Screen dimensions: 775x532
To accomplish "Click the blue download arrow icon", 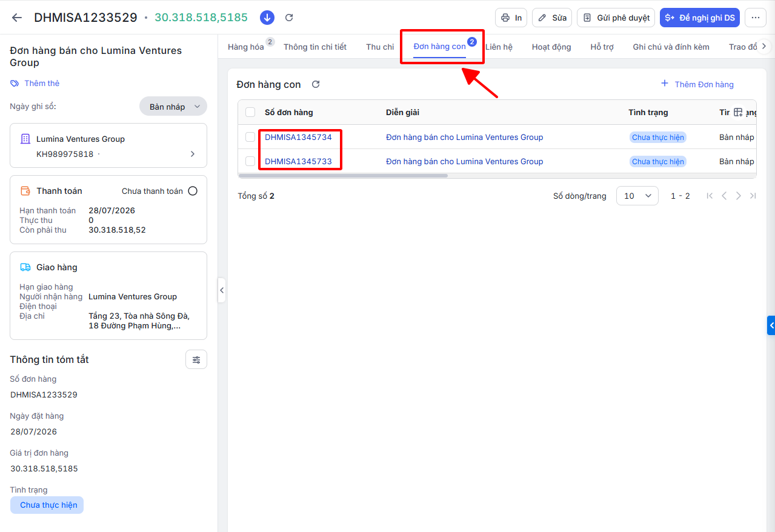I will 267,18.
